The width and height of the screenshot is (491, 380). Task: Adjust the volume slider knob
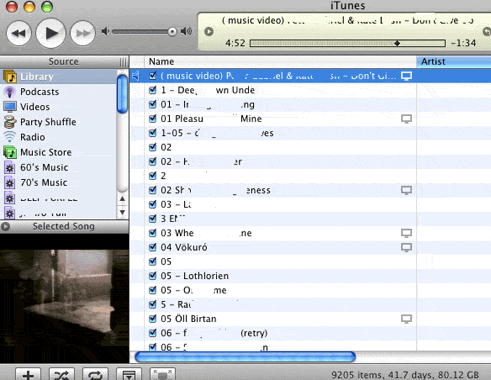point(172,32)
